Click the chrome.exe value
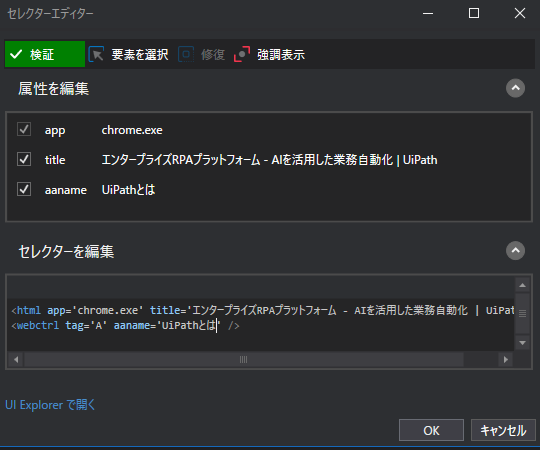This screenshot has height=450, width=540. point(132,130)
